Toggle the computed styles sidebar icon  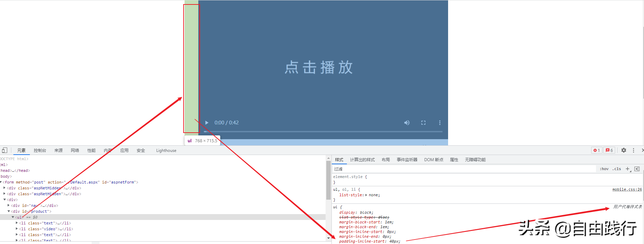pos(637,169)
